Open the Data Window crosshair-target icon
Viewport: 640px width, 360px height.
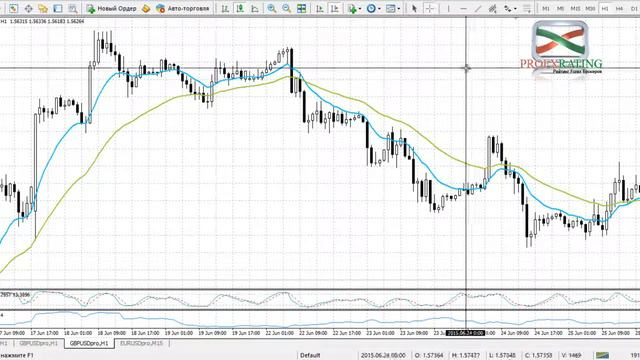click(28, 8)
